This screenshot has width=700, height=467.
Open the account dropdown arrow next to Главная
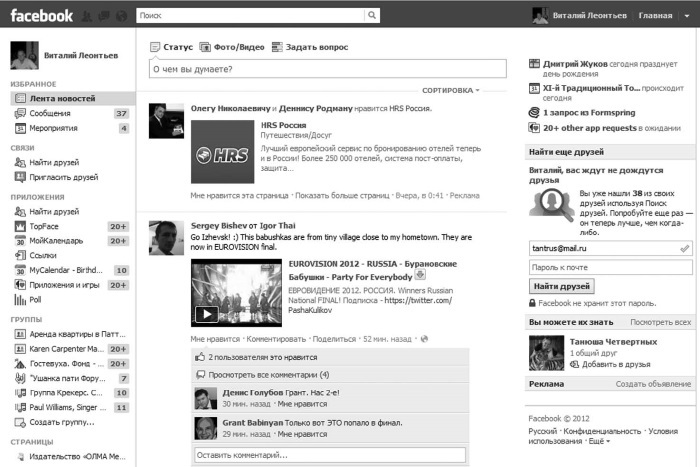click(685, 16)
